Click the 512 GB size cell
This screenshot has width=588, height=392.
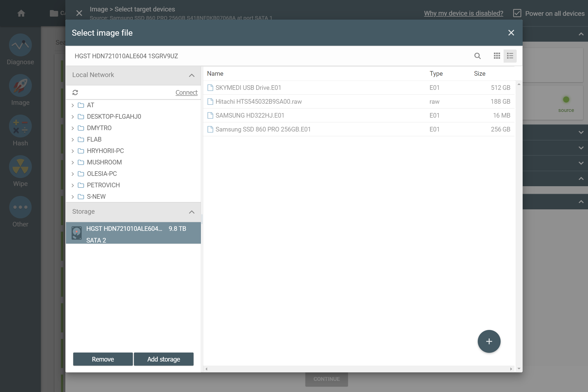pyautogui.click(x=500, y=88)
